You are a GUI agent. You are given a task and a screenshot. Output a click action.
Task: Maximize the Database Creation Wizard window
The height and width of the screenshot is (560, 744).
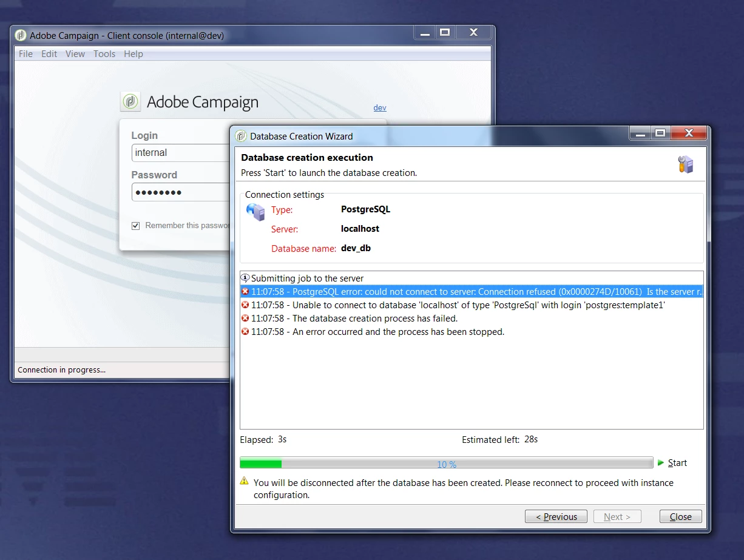pos(660,133)
